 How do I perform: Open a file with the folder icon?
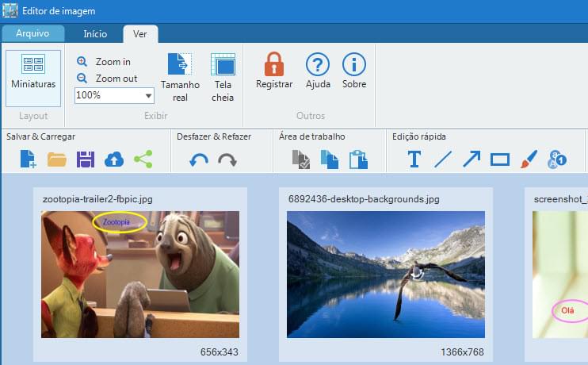tap(57, 159)
